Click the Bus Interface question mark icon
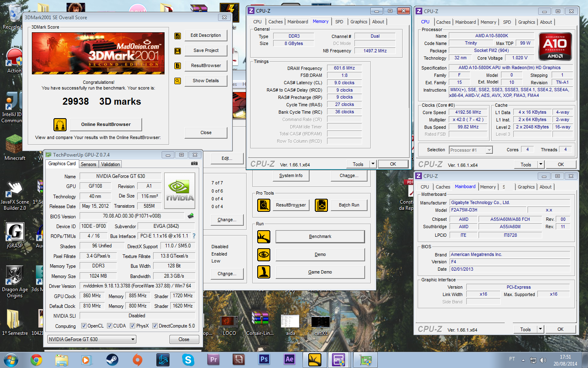588x368 pixels. tap(194, 236)
